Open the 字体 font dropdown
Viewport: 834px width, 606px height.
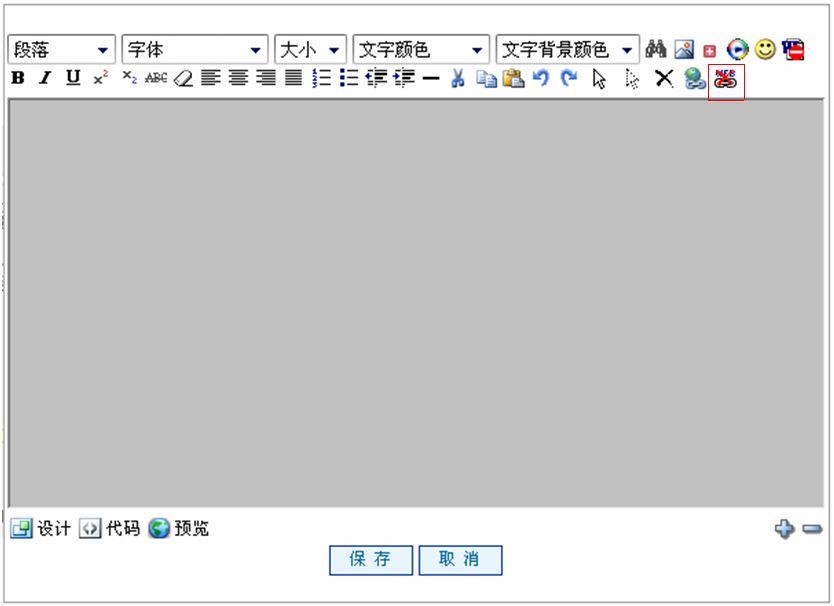[195, 50]
